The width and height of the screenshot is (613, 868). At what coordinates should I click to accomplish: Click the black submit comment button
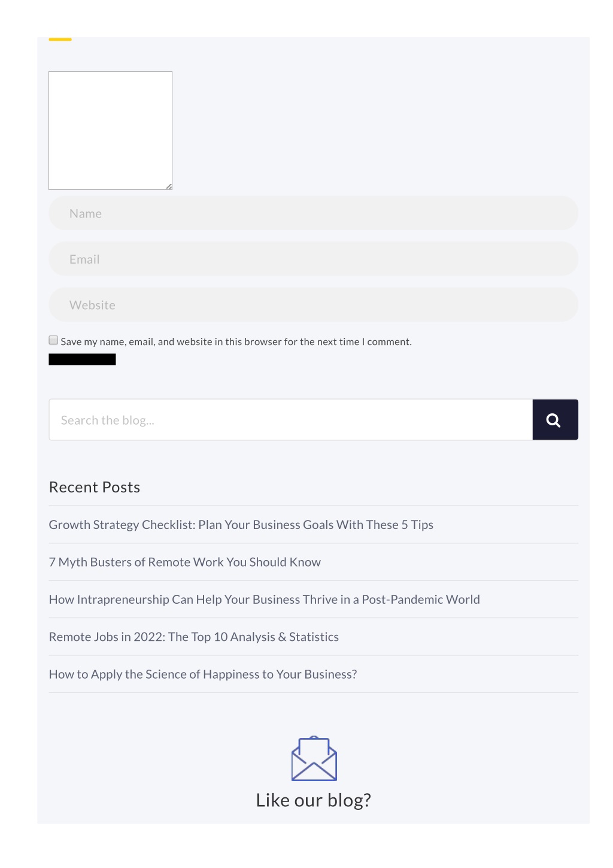82,359
